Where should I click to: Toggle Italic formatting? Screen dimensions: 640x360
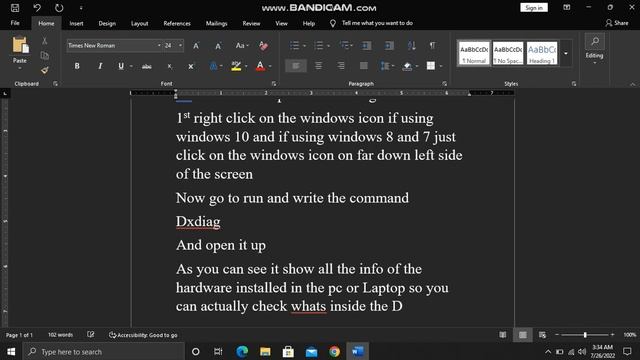pyautogui.click(x=100, y=66)
